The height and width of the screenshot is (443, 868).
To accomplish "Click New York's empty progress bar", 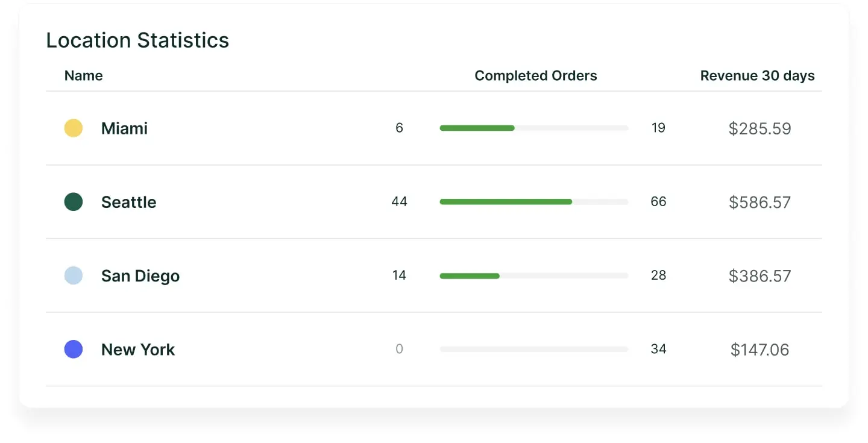I will click(x=534, y=349).
